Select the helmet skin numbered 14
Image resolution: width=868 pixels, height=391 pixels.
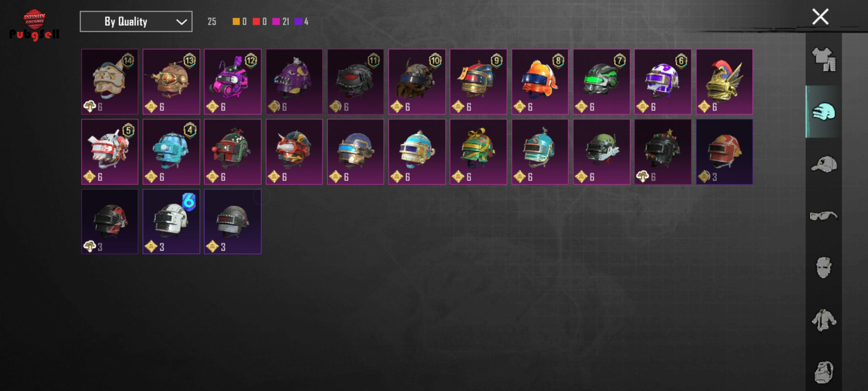(110, 82)
